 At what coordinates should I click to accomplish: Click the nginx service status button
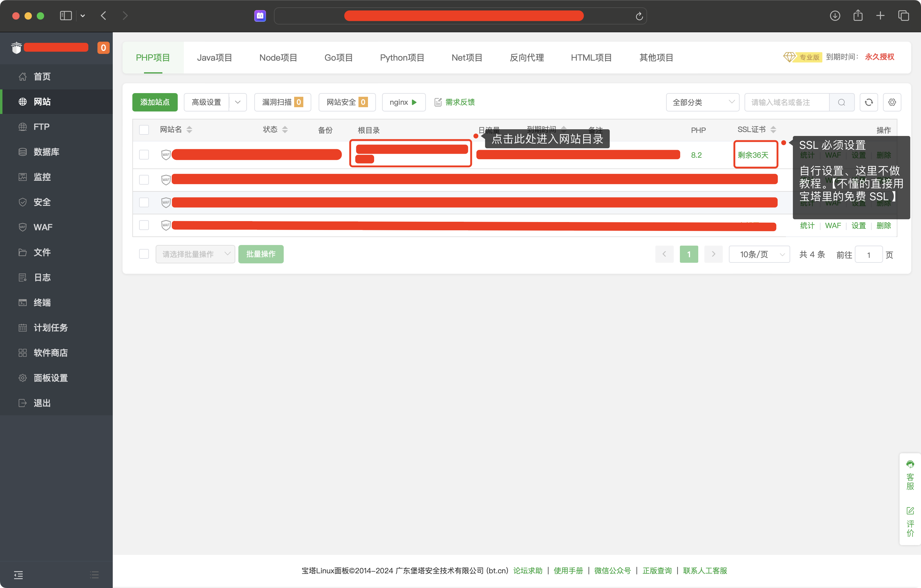[404, 103]
